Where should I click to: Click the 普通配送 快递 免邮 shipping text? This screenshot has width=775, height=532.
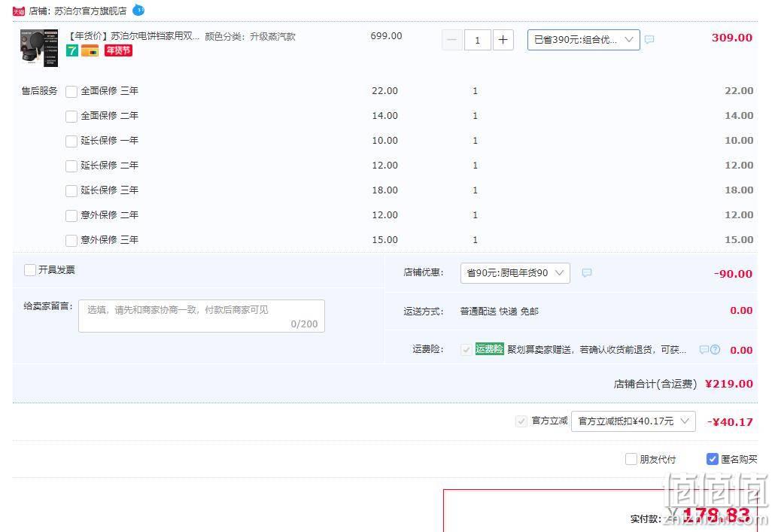point(499,312)
